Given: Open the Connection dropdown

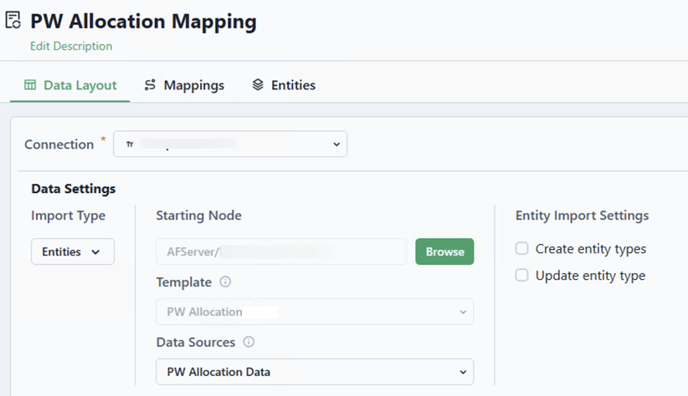Looking at the screenshot, I should pyautogui.click(x=230, y=144).
